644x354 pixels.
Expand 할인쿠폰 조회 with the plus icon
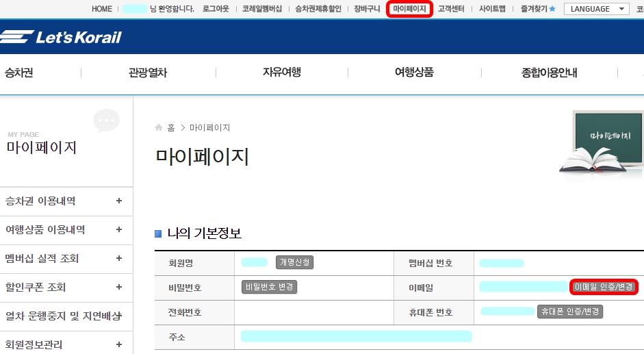(118, 287)
